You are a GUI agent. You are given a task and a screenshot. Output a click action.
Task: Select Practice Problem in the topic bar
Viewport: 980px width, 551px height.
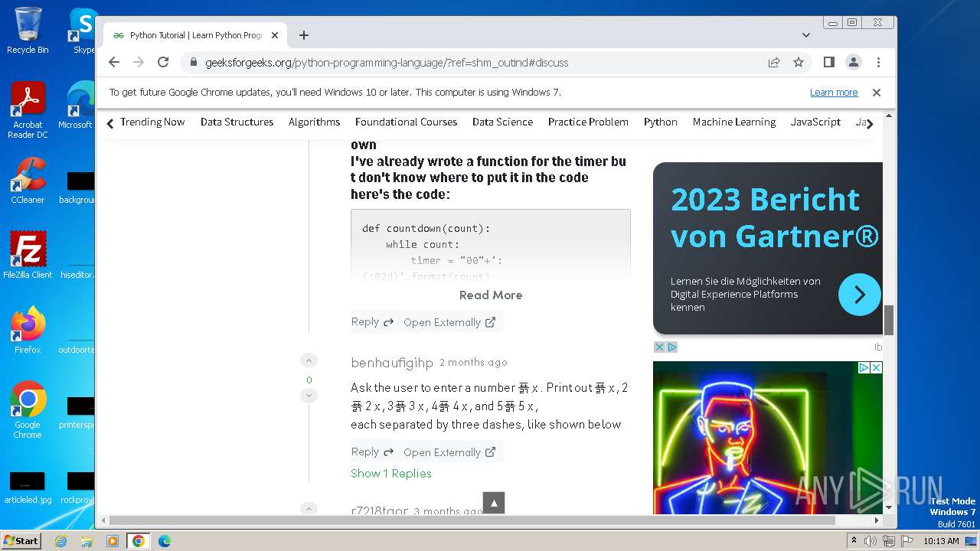(588, 122)
